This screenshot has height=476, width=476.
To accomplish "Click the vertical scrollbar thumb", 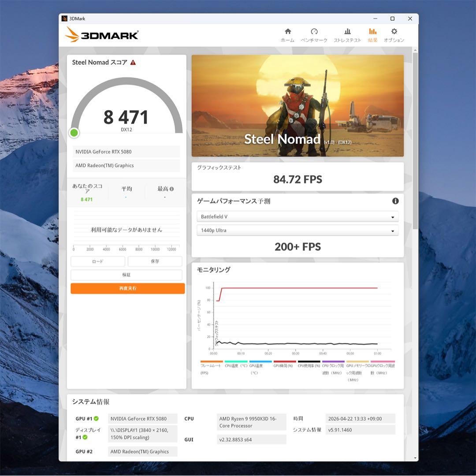I will [x=415, y=141].
